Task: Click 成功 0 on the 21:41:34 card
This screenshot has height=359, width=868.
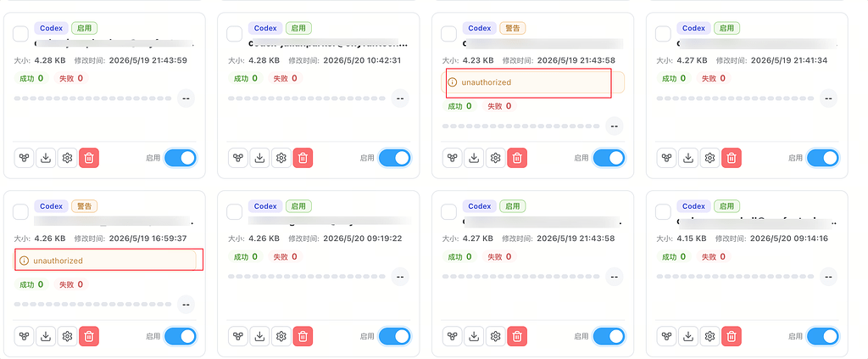Action: (674, 78)
